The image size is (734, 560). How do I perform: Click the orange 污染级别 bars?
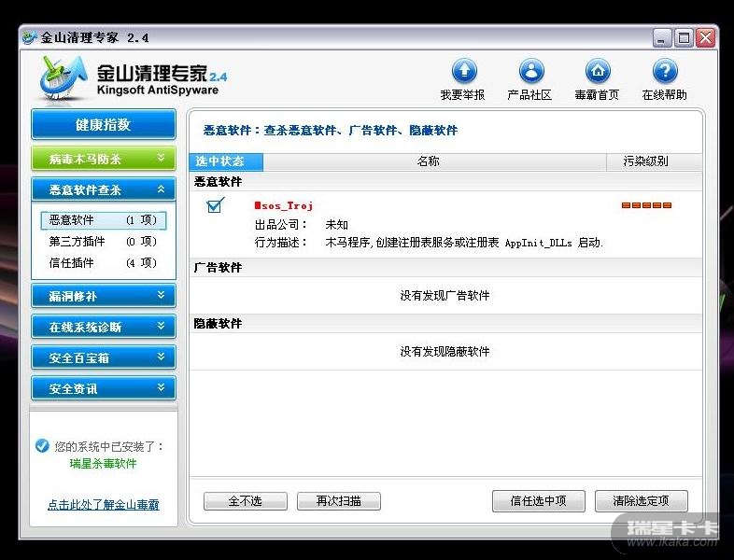tap(646, 205)
